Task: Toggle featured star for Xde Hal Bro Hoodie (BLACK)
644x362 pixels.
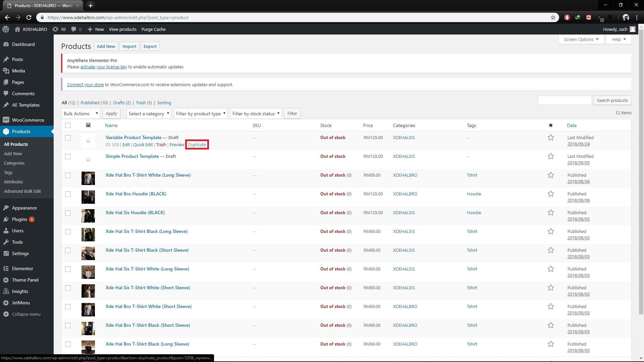Action: pos(551,194)
